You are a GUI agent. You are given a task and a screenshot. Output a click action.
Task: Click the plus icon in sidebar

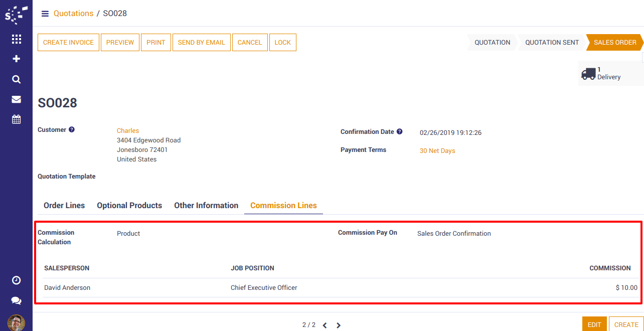point(16,59)
